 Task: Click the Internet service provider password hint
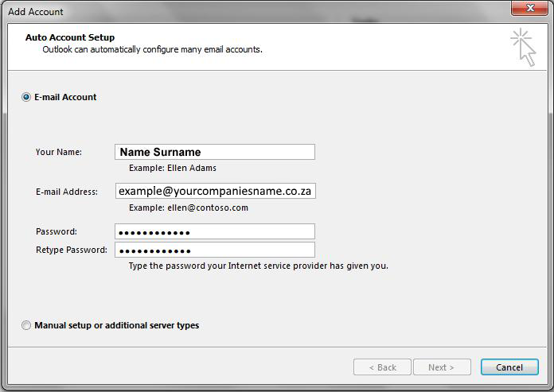pos(258,266)
